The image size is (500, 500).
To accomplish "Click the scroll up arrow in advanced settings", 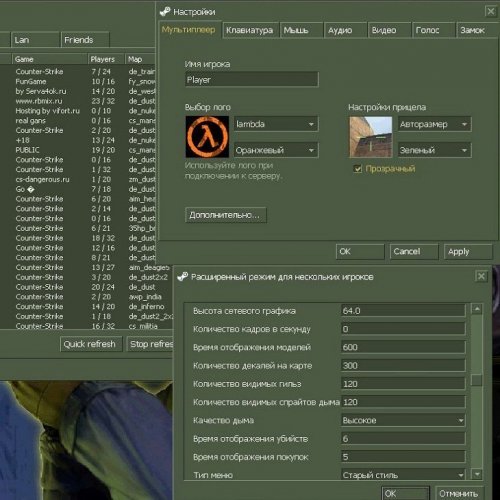I will pos(477,309).
